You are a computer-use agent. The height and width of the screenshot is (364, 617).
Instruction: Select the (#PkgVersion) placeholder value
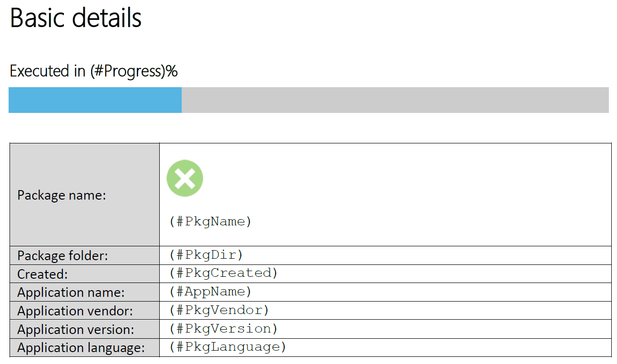tap(223, 329)
